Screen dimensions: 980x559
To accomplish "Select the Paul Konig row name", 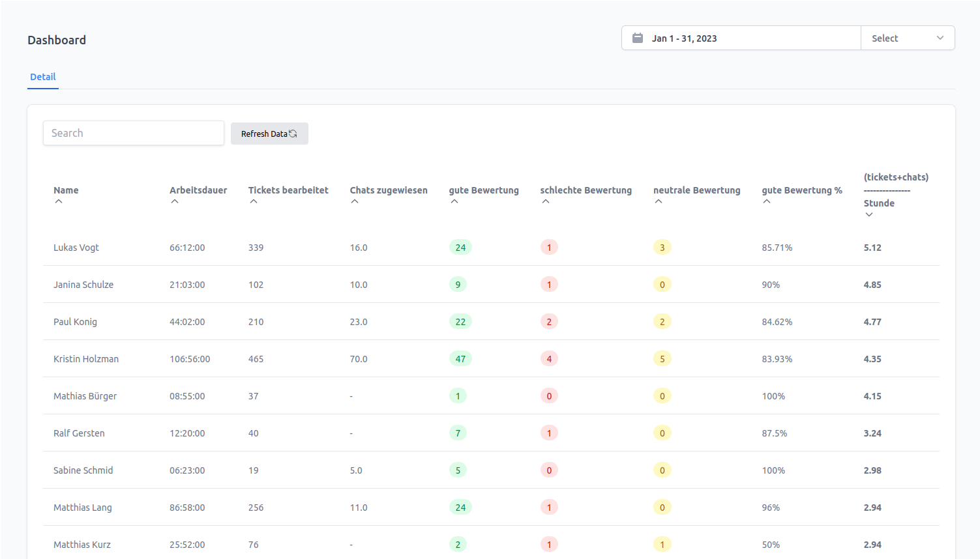I will 75,322.
